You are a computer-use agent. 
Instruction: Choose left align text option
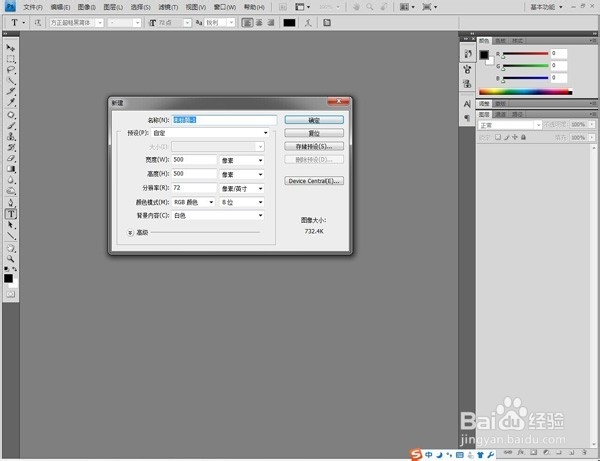coord(247,23)
